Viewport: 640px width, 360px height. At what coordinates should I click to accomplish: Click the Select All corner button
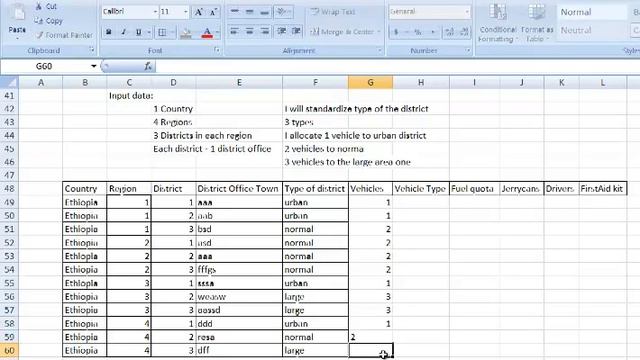[9, 82]
